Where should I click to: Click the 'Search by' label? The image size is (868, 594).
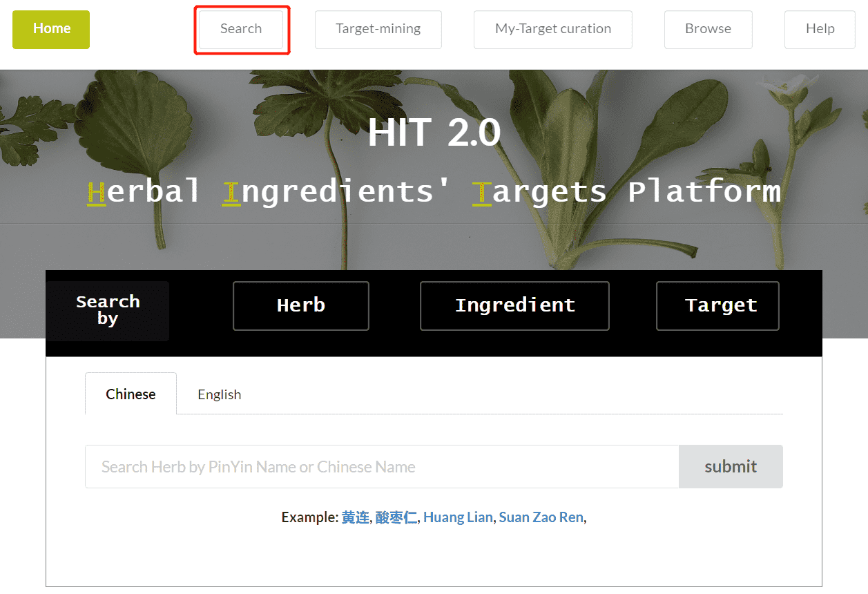(x=108, y=310)
